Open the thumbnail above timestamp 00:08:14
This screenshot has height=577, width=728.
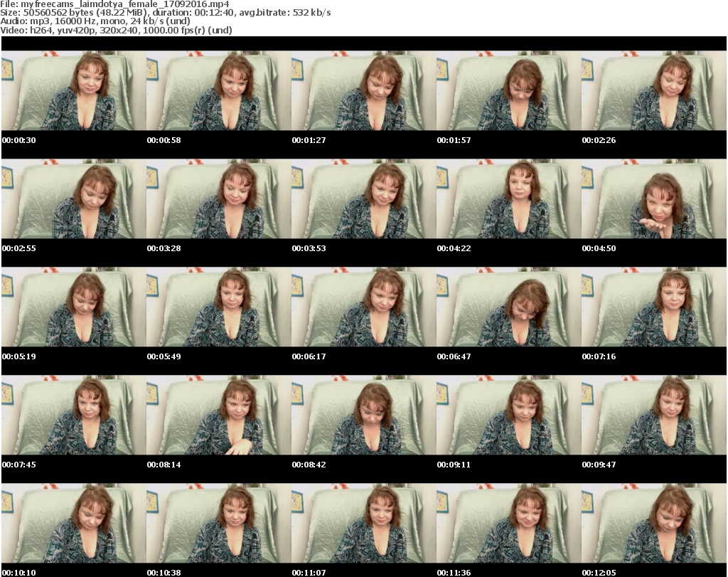[x=218, y=415]
